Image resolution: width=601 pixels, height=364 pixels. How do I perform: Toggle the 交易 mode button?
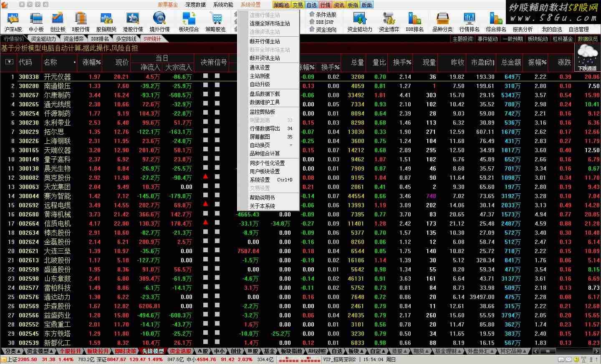298,5
